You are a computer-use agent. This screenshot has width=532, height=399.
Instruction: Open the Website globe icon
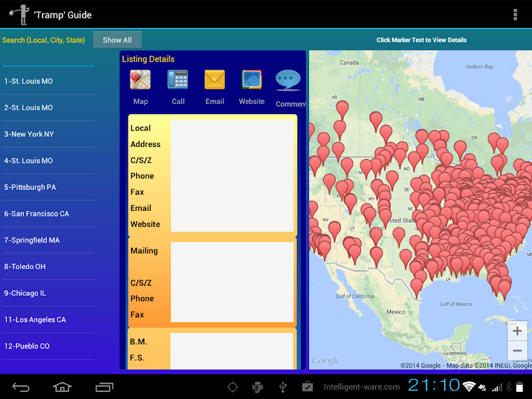coord(251,80)
